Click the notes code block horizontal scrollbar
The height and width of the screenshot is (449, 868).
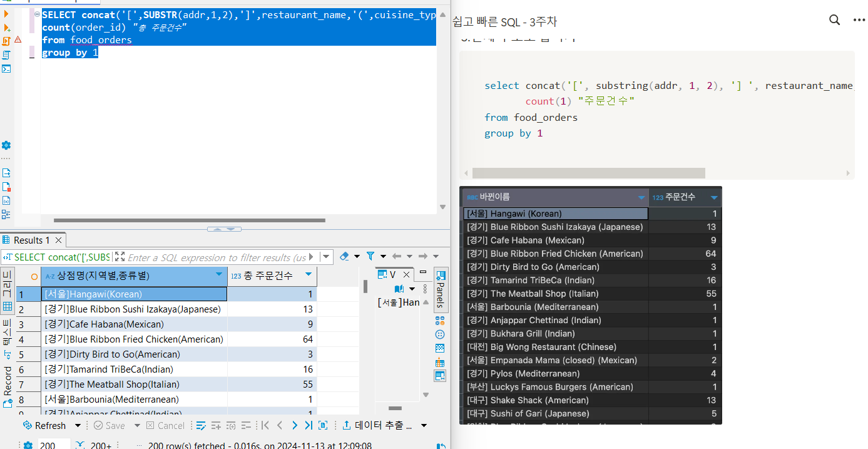588,173
